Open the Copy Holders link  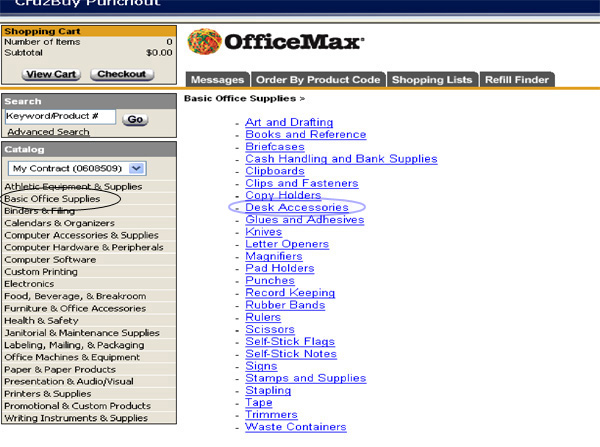click(x=283, y=195)
